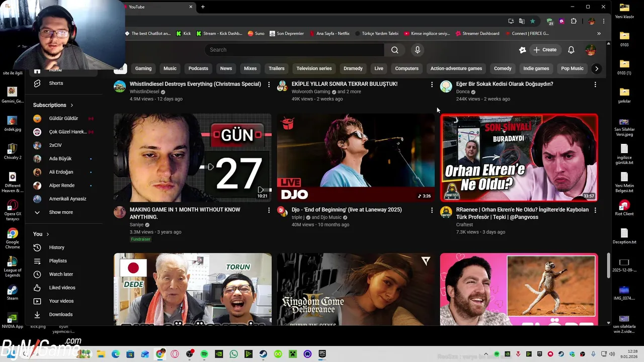Open Chrome three-dot menu

604,21
